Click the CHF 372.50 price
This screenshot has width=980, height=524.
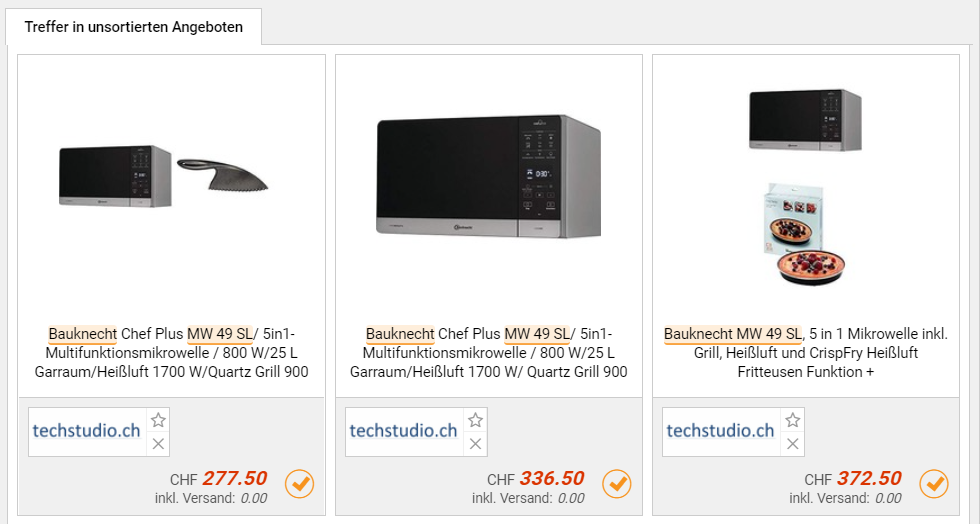pyautogui.click(x=869, y=479)
